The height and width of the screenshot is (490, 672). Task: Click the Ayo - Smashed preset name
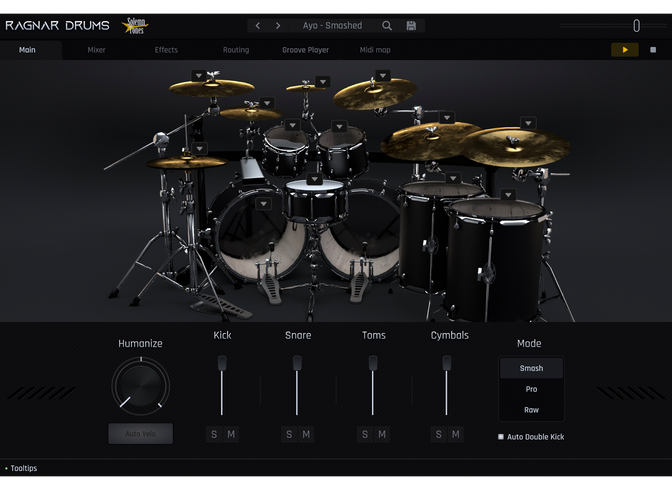(x=332, y=26)
